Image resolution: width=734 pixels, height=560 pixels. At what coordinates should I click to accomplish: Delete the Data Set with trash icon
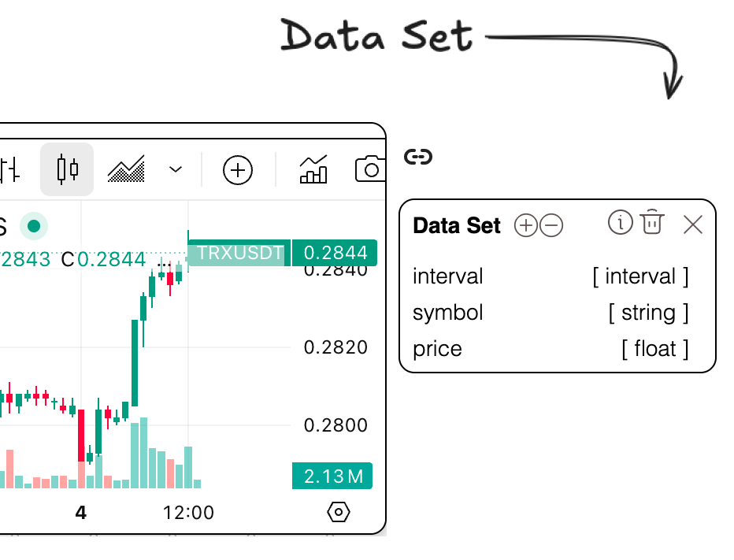[651, 223]
